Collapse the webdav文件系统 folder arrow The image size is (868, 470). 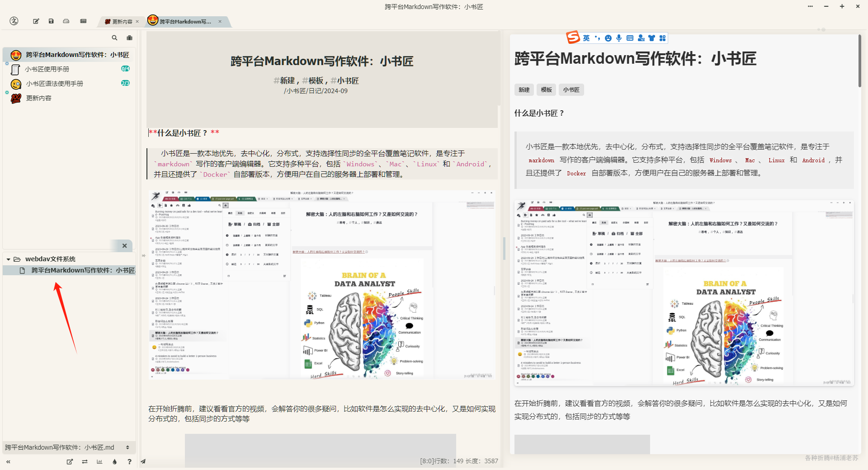click(8, 259)
